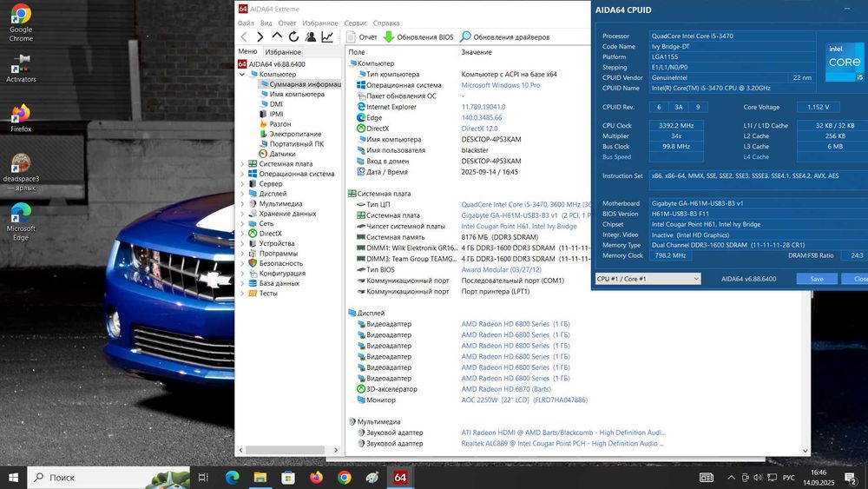Screen dimensions: 868x489
Task: Click the main panel scrollbar down arrow
Action: (x=806, y=451)
